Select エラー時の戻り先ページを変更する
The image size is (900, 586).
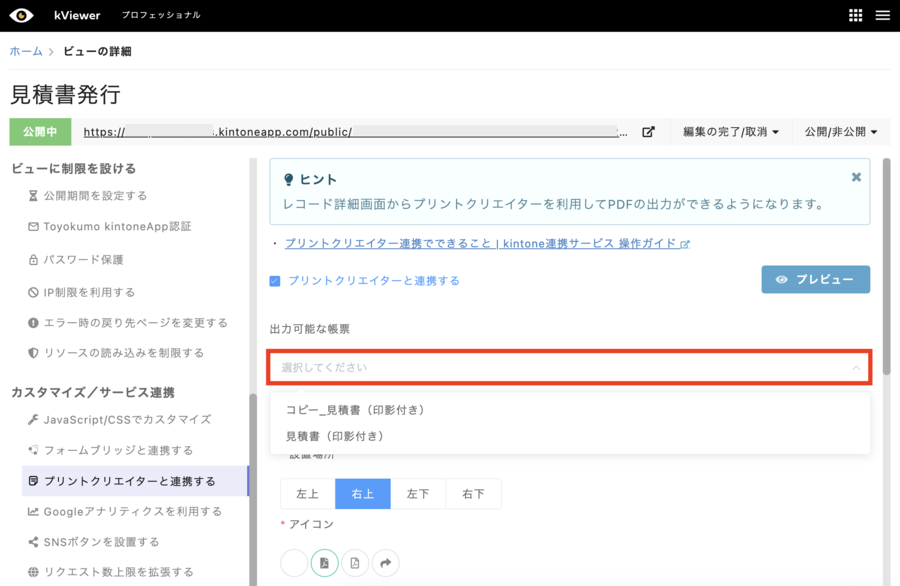tap(128, 323)
